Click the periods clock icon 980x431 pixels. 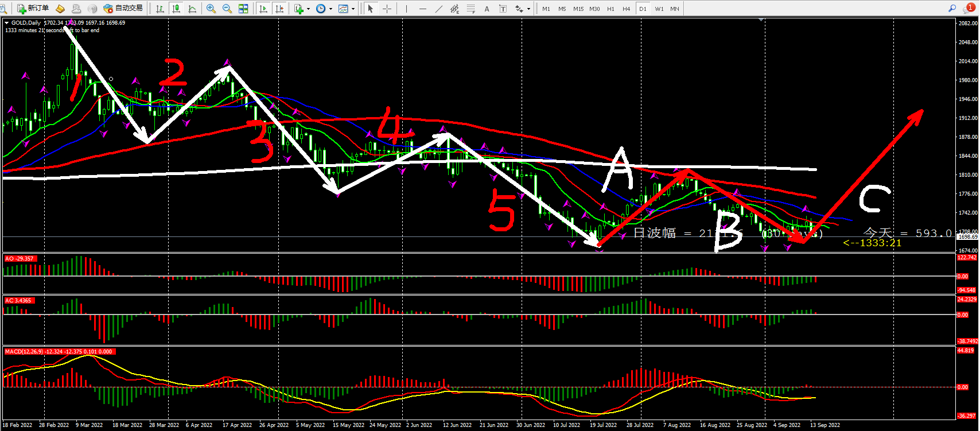pos(321,9)
